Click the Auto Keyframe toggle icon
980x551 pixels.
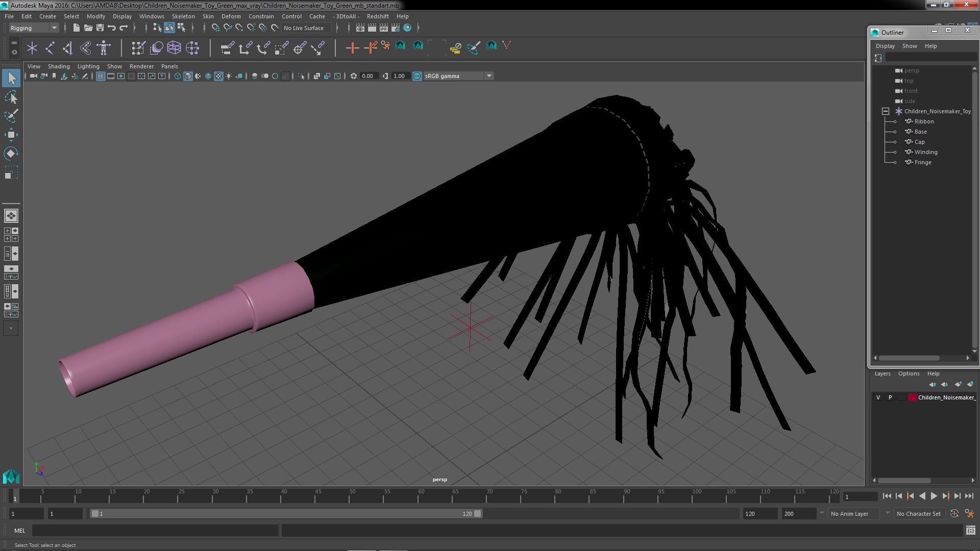(954, 514)
